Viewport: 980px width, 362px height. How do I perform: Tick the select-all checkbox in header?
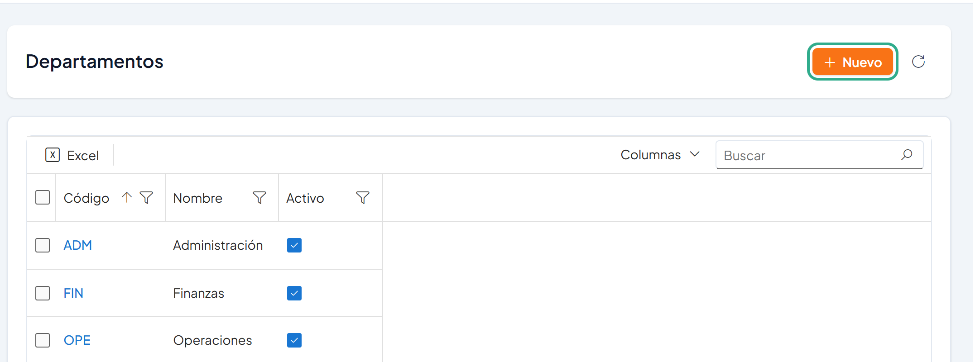click(43, 197)
